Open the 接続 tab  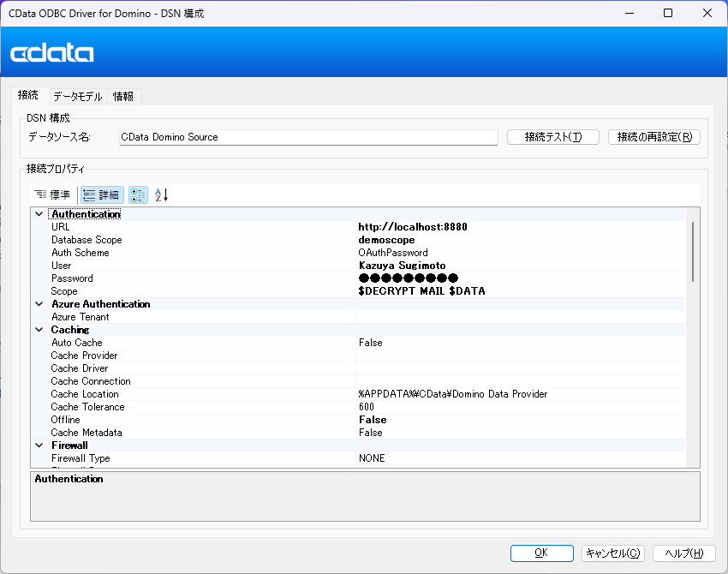tap(28, 95)
